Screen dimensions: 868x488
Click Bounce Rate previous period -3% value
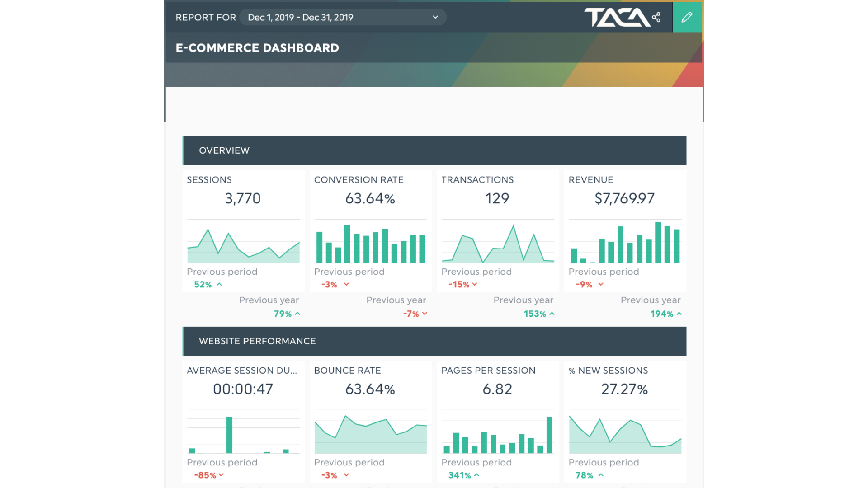point(329,475)
